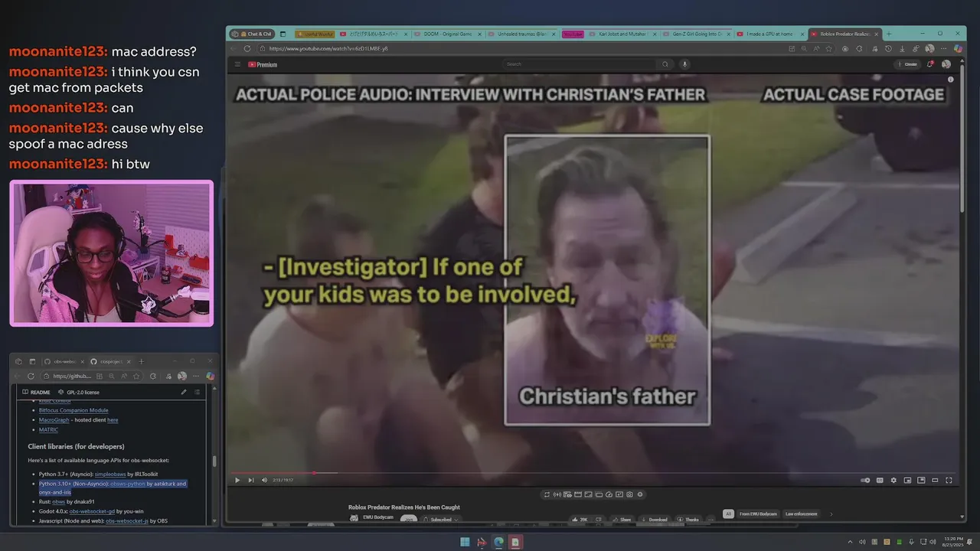Click the loop icon in extension toolbar
Screen dimensions: 980x551
(547, 494)
